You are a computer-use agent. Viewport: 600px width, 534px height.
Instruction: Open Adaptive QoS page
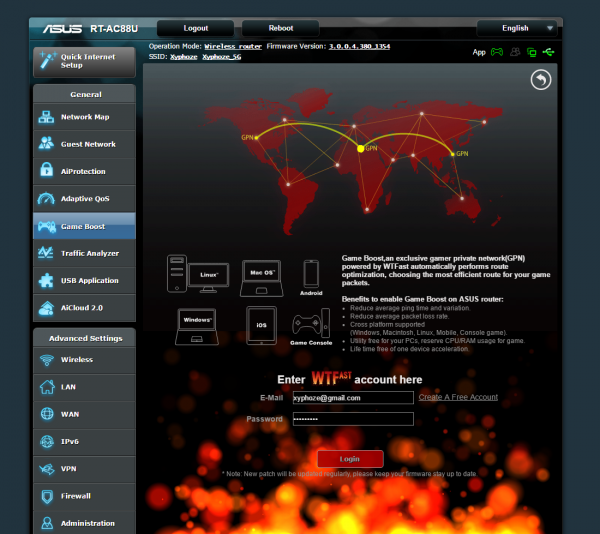84,199
